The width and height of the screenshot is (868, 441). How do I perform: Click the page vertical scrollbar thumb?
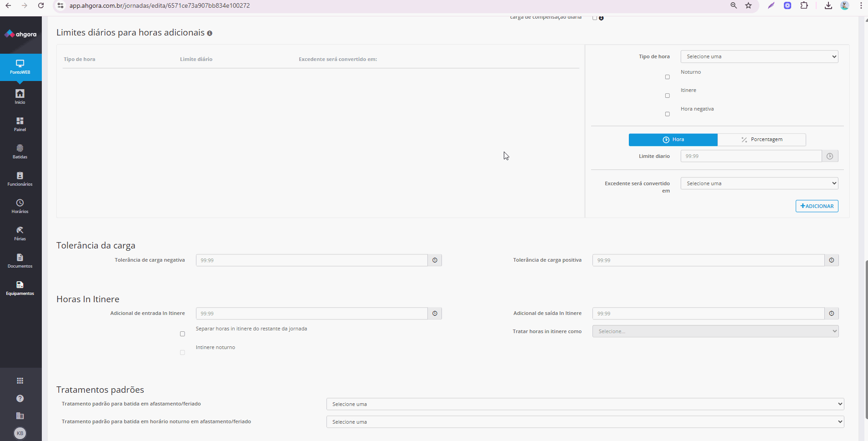866,339
